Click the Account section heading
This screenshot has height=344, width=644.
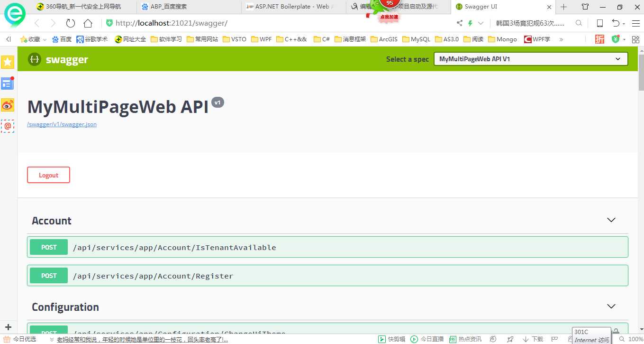click(52, 221)
